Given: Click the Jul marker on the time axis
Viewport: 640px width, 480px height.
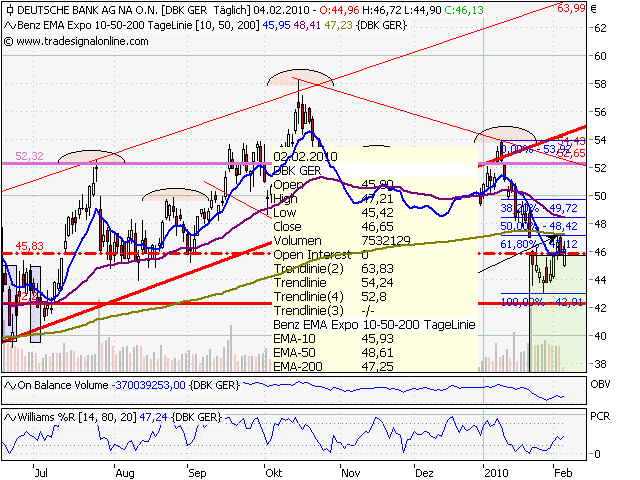Looking at the screenshot, I should (41, 473).
